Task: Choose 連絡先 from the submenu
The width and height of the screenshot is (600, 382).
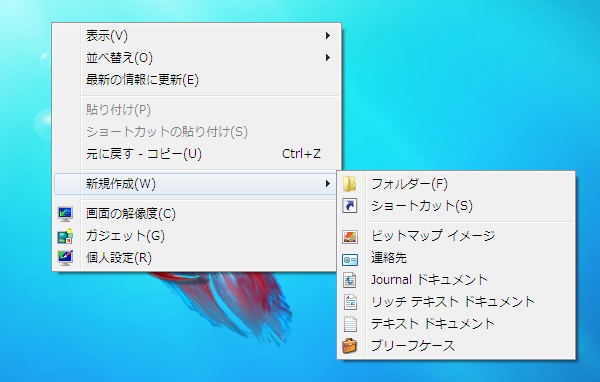Action: click(456, 258)
